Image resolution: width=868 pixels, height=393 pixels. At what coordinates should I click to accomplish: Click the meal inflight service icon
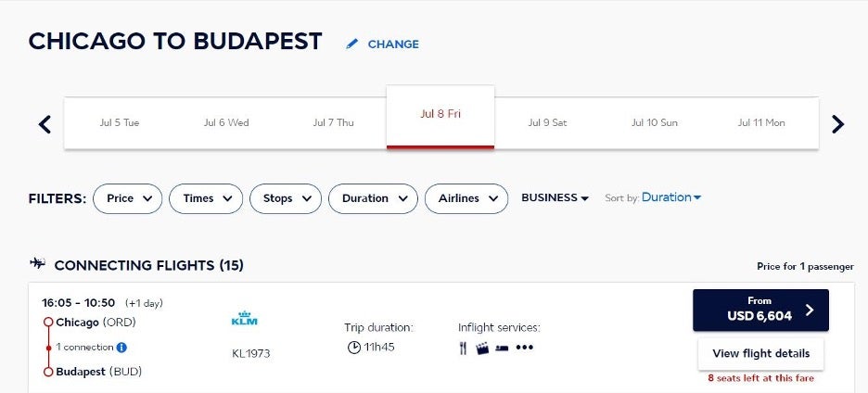point(464,349)
